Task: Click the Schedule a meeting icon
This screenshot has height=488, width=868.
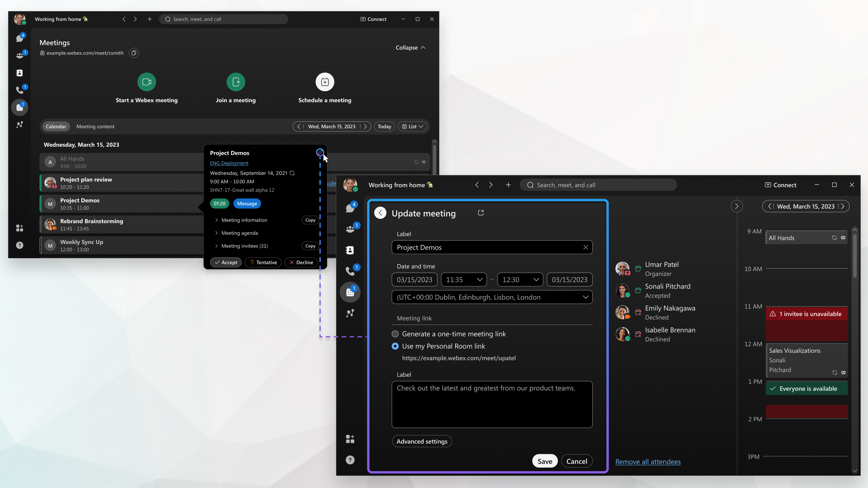Action: (324, 82)
